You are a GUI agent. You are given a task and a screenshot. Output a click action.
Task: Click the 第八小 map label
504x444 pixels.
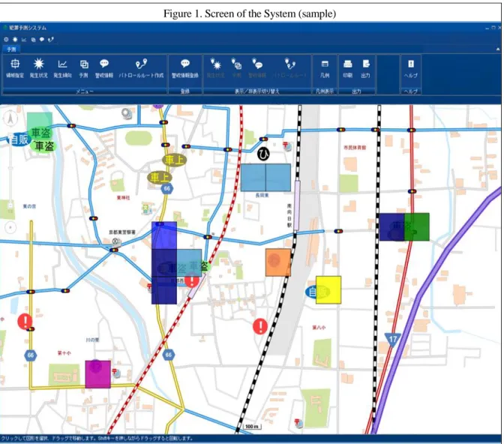319,327
